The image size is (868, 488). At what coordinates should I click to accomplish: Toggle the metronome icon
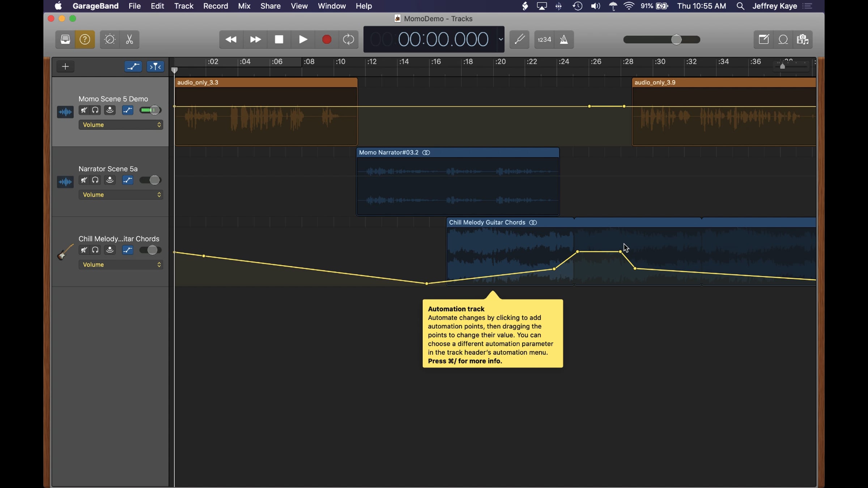564,39
